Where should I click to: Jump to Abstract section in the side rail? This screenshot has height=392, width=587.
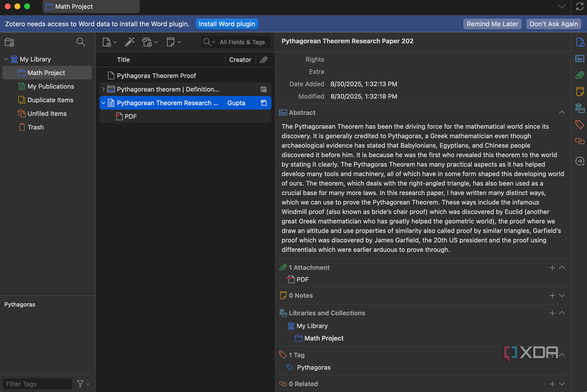(x=580, y=59)
